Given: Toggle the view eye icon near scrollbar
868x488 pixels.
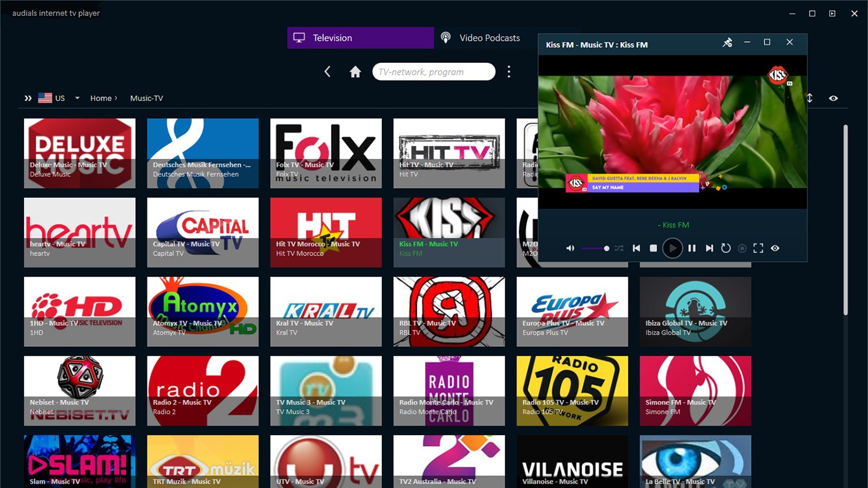Looking at the screenshot, I should pos(833,98).
